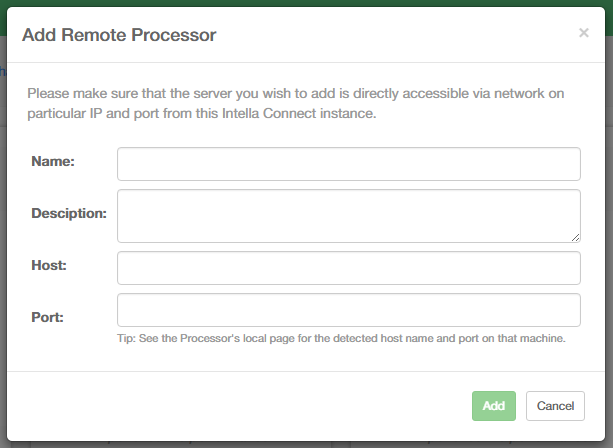613x448 pixels.
Task: Focus the Description text area
Action: click(x=348, y=215)
